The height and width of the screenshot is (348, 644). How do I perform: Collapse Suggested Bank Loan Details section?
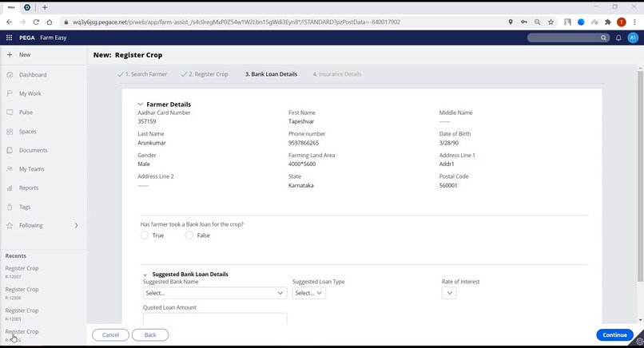tap(145, 275)
